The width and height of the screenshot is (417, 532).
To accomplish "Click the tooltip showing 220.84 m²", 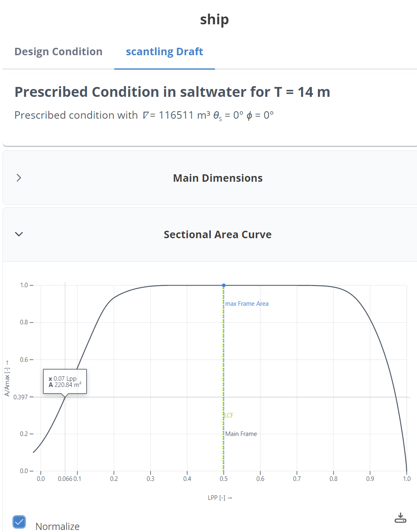I will pos(64,382).
